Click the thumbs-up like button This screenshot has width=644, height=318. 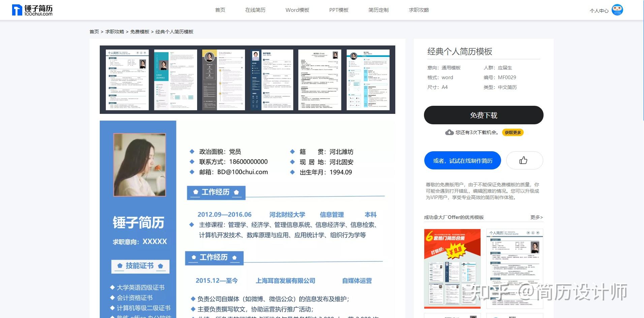524,160
